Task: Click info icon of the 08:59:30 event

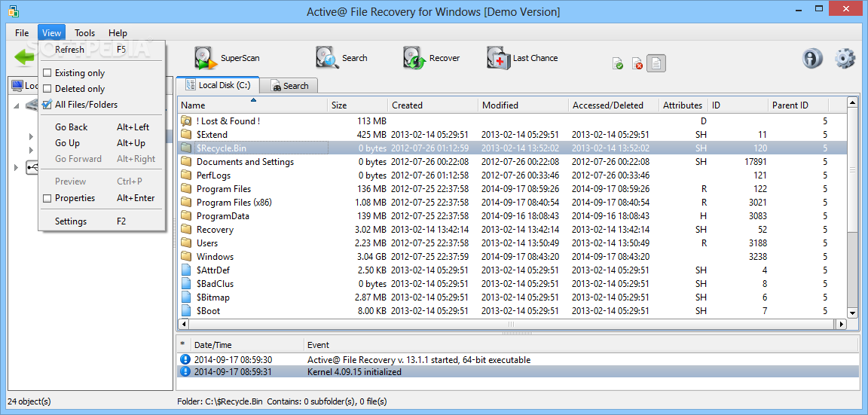Action: click(185, 360)
